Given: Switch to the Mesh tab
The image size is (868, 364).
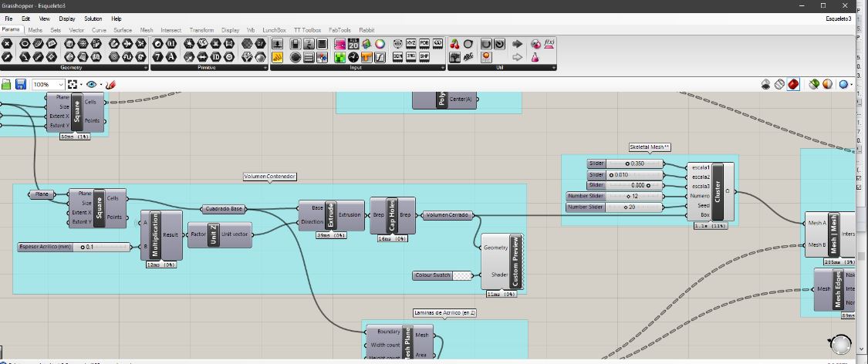Looking at the screenshot, I should click(147, 30).
